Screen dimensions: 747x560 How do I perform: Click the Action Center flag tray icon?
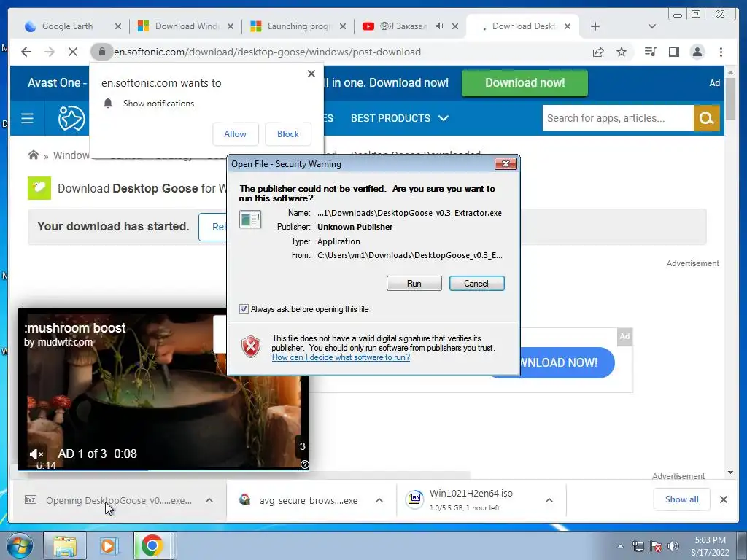click(656, 546)
